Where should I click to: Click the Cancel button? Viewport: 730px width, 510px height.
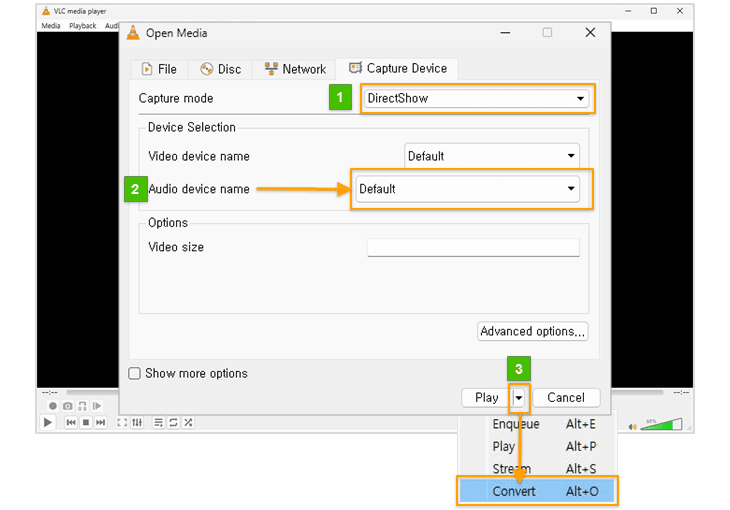tap(565, 397)
